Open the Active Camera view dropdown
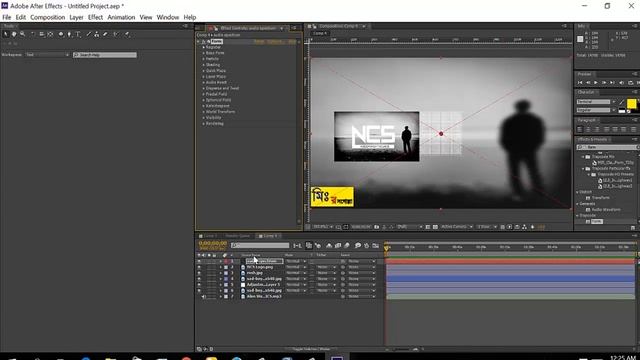This screenshot has width=640, height=360. coord(457,227)
